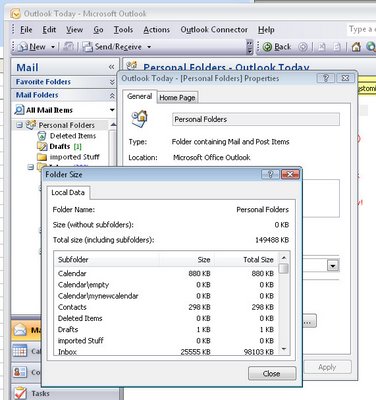Switch to Home Page tab
Image resolution: width=376 pixels, height=400 pixels.
coord(177,98)
